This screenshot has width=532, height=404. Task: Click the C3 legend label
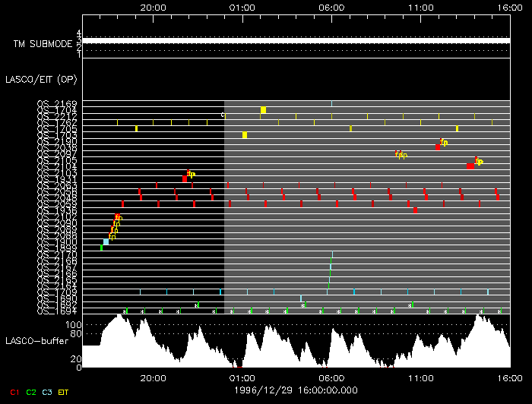click(x=48, y=393)
